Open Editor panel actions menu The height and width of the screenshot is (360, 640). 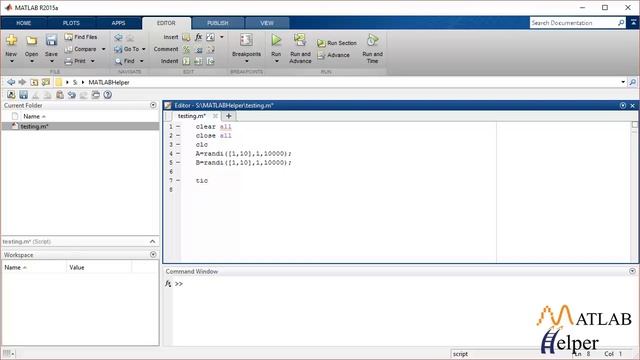(623, 105)
